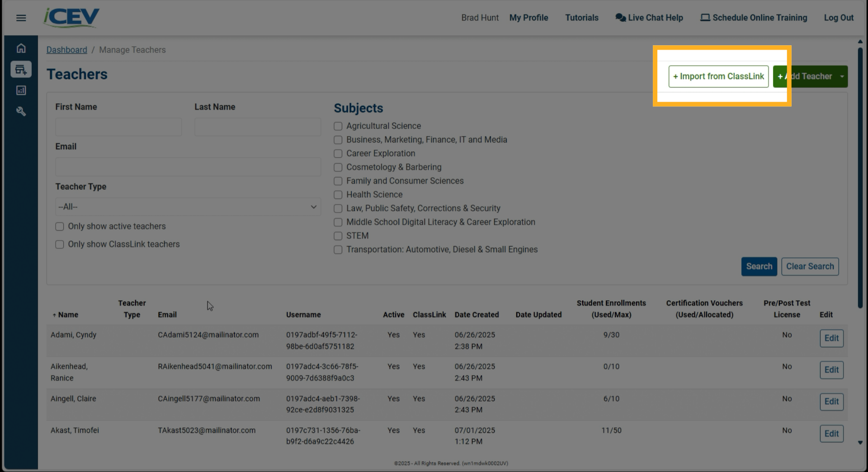Open the hamburger navigation menu

(21, 18)
